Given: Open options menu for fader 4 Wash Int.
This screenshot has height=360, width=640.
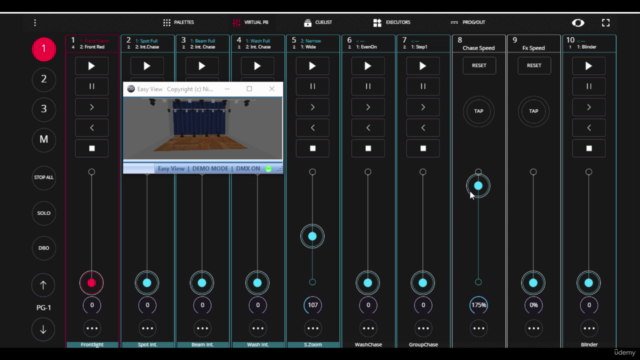Looking at the screenshot, I should click(x=258, y=329).
